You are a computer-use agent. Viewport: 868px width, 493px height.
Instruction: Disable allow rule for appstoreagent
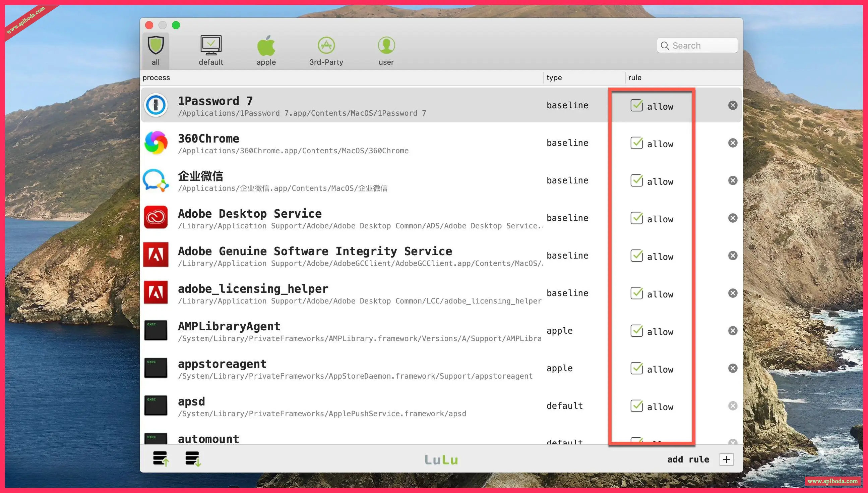[636, 368]
